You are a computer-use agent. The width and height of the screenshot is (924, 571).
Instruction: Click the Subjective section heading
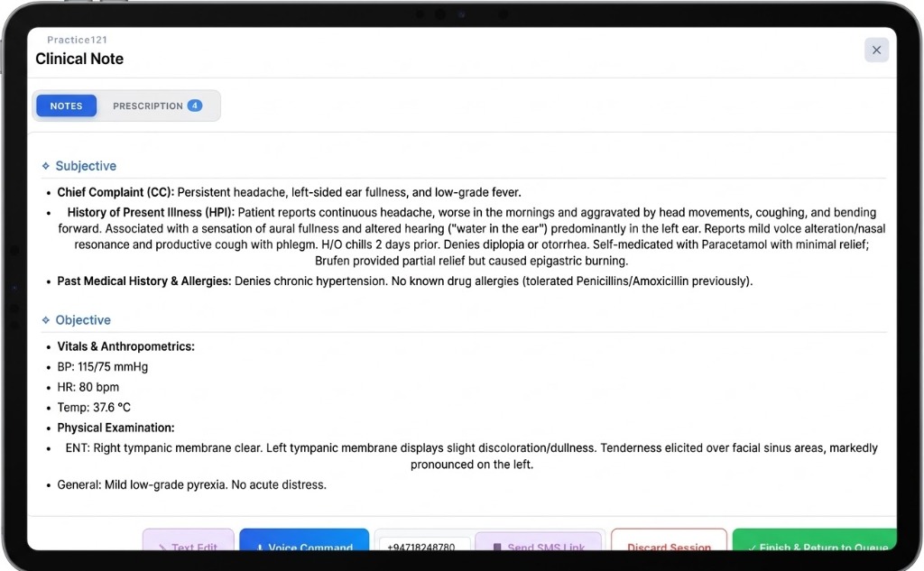pos(86,166)
